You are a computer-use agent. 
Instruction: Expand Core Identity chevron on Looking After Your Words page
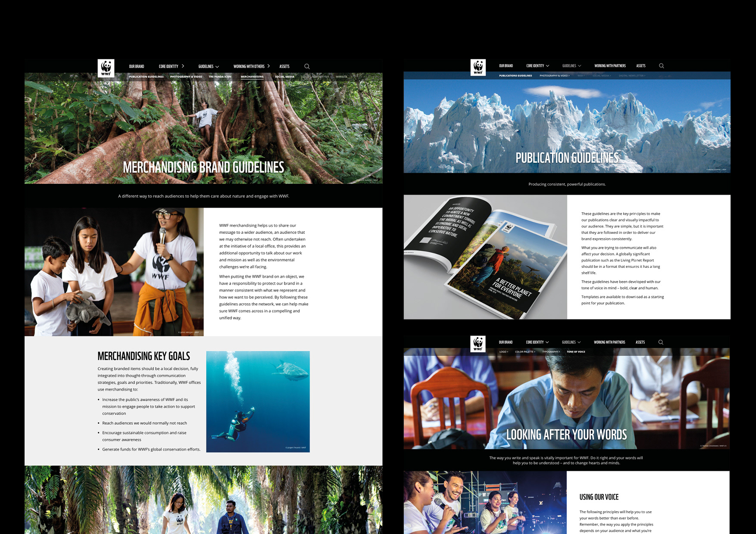tap(547, 342)
